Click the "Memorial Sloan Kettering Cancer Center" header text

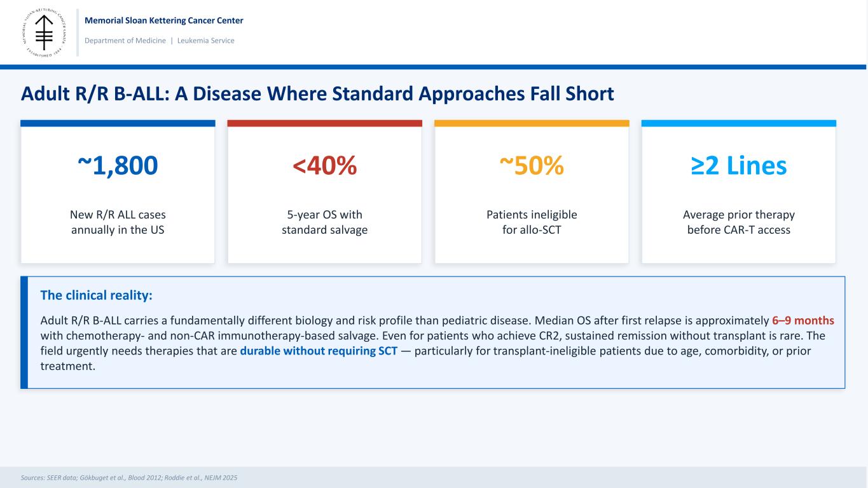coord(164,20)
